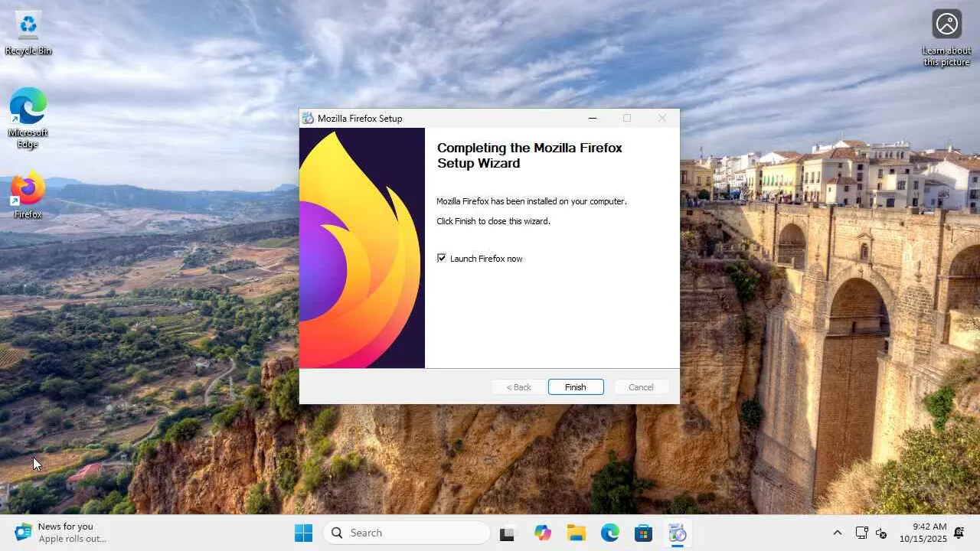
Task: Open Microsoft Store from the taskbar
Action: [x=644, y=533]
